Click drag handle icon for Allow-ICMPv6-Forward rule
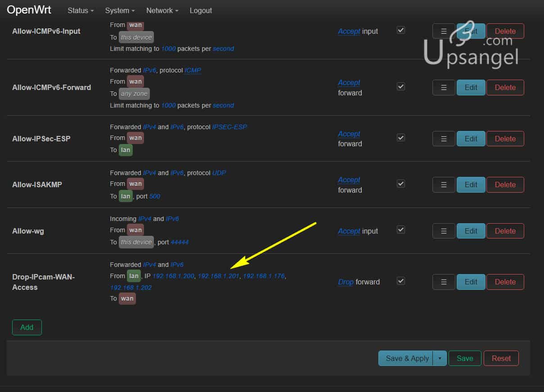Image resolution: width=544 pixels, height=392 pixels. (444, 88)
